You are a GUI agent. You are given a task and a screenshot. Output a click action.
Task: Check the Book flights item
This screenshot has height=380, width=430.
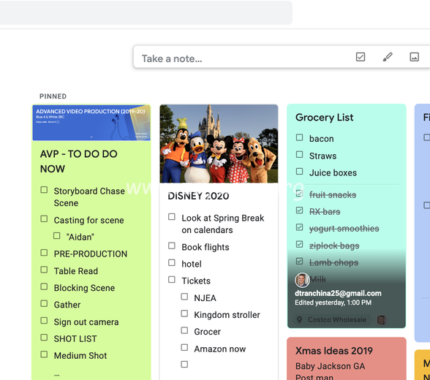pos(172,246)
